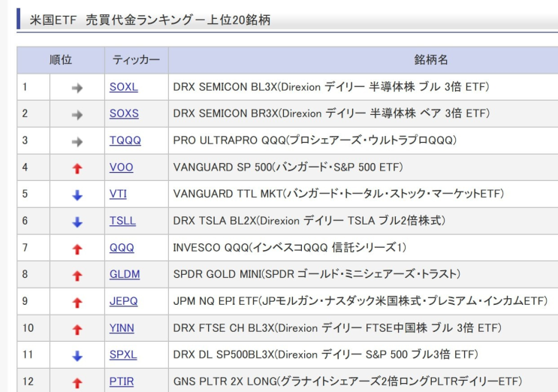Open the QQQ ticker link
This screenshot has height=392, width=558.
(x=122, y=248)
